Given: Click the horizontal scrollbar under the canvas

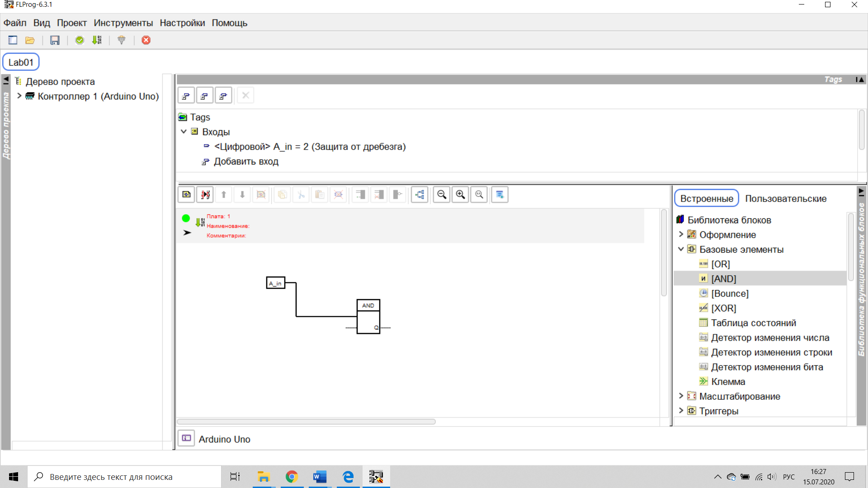Looking at the screenshot, I should 306,422.
